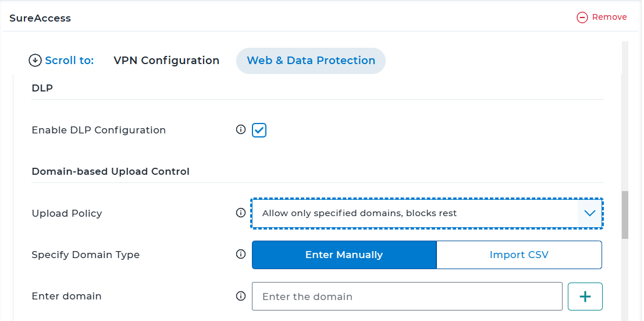Switch domain type to Import CSV

pyautogui.click(x=519, y=255)
